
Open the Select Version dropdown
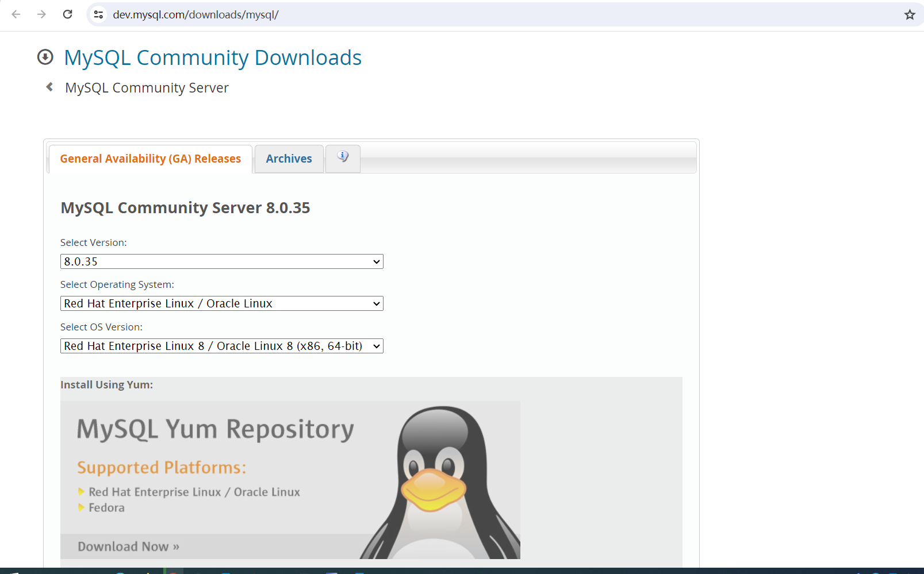222,261
